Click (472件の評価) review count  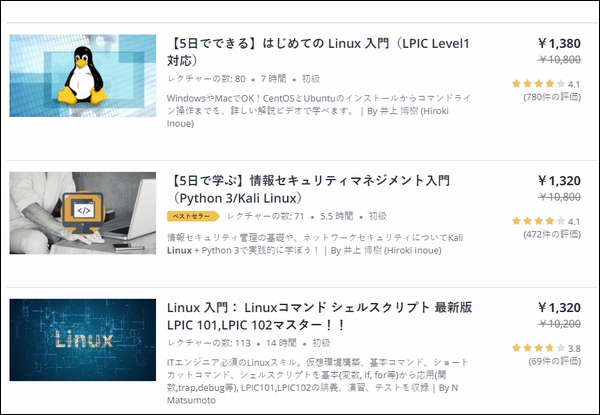552,234
